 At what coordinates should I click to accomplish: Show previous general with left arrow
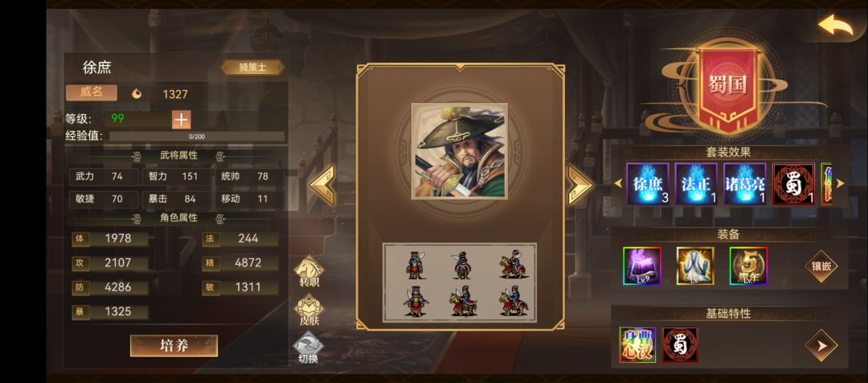323,184
